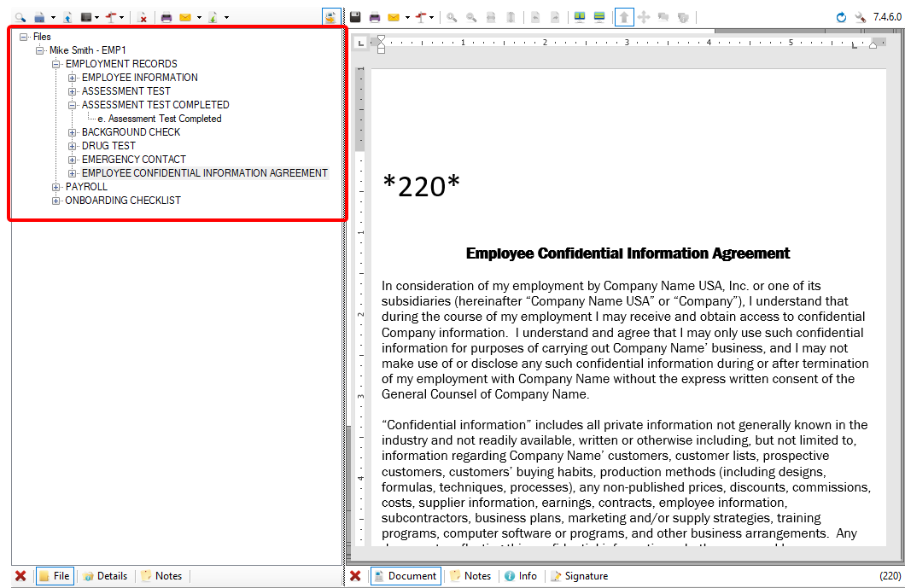Viewport: 905px width, 588px height.
Task: Click the ruler tab-stop selector box
Action: [x=361, y=43]
